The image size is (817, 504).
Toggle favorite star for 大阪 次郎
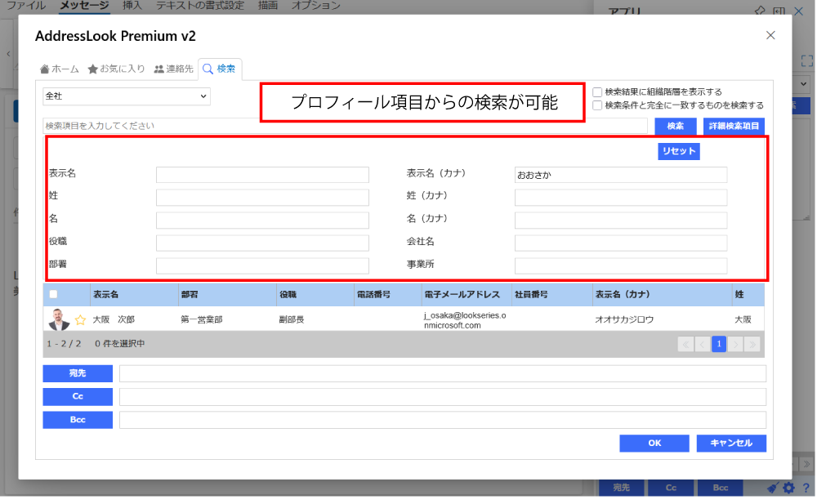(x=80, y=320)
